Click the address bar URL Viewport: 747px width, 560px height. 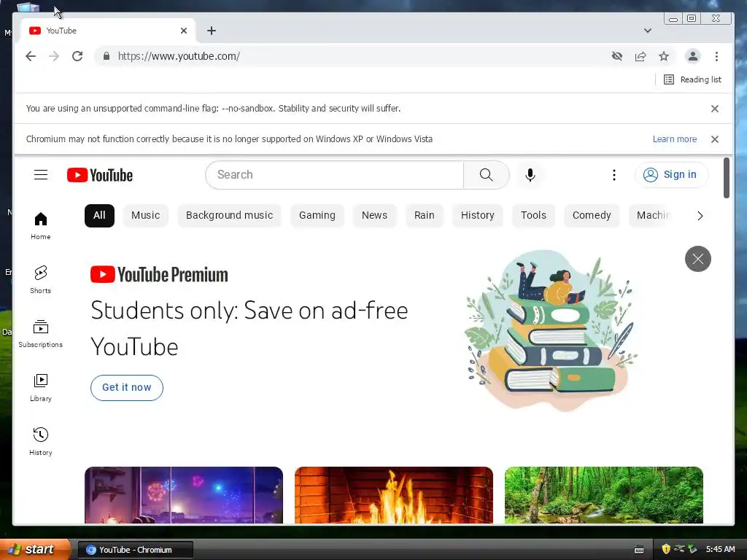(179, 56)
